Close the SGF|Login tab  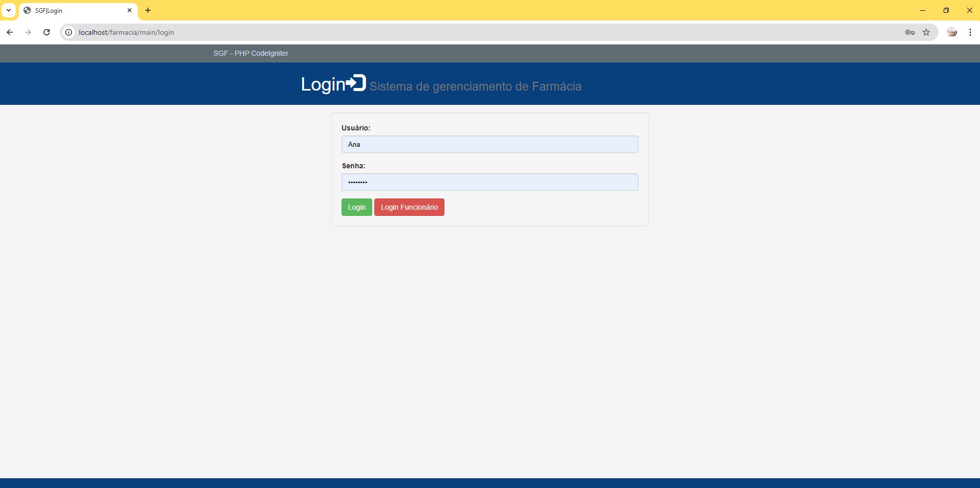(x=130, y=10)
